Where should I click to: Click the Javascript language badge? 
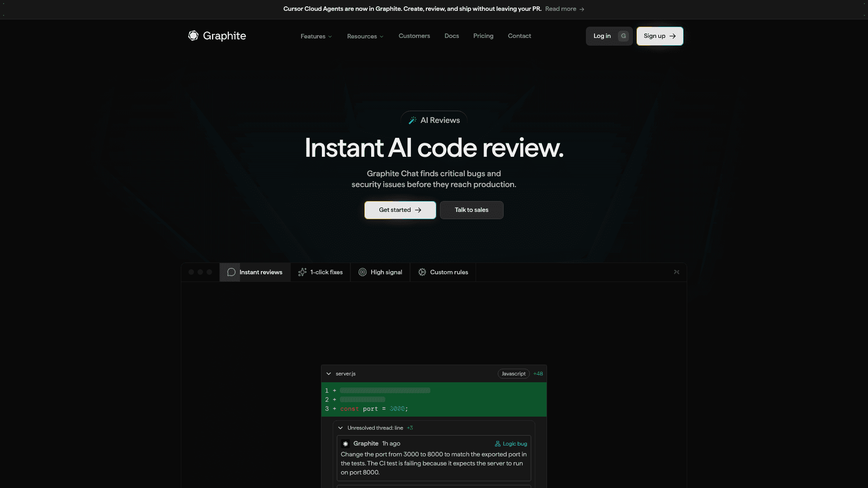pyautogui.click(x=514, y=374)
